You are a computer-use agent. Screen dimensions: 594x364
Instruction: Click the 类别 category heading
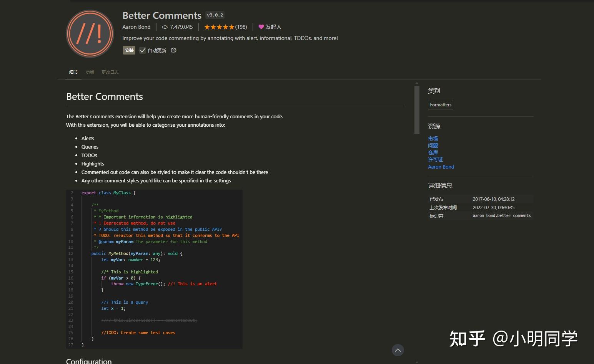point(434,91)
